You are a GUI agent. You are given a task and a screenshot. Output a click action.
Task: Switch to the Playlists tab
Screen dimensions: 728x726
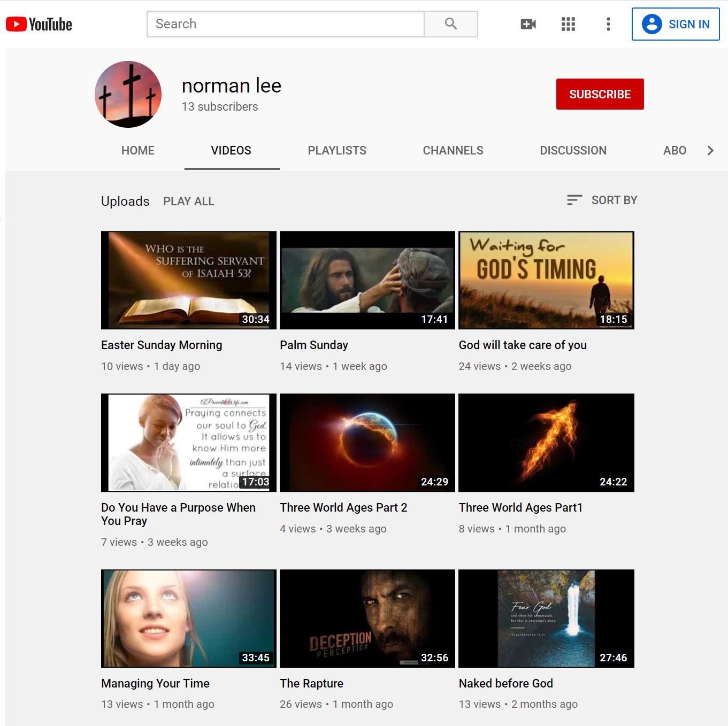[337, 151]
